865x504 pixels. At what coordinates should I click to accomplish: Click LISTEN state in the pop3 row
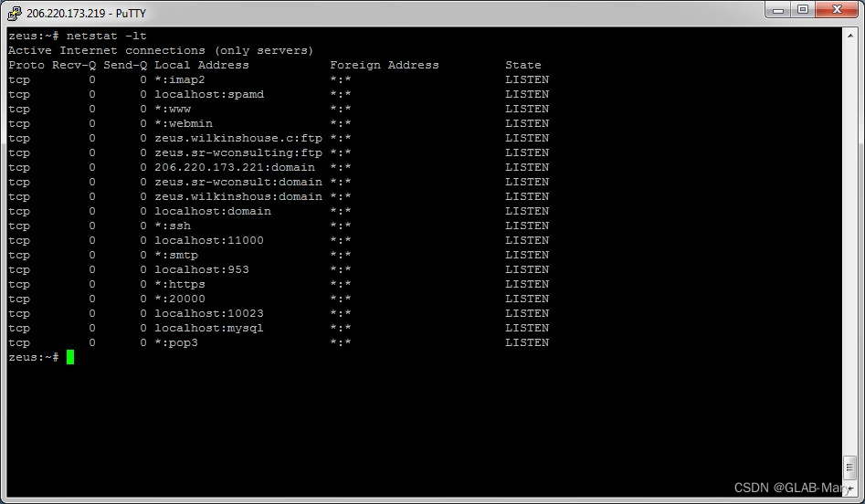pos(527,343)
